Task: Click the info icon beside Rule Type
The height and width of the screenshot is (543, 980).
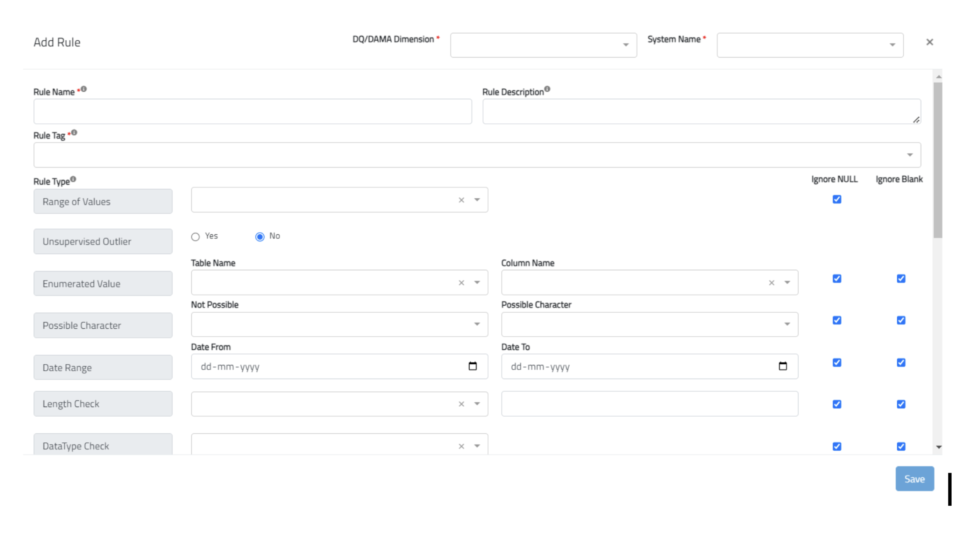Action: tap(73, 179)
